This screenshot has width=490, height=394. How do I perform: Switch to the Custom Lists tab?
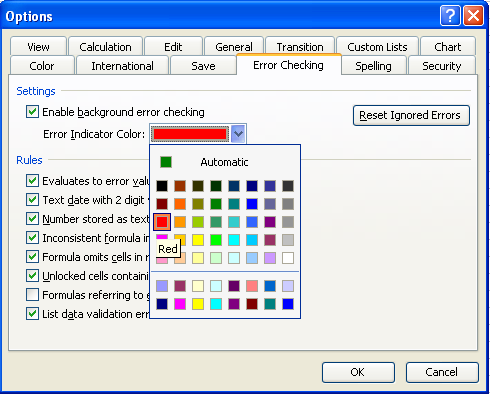pos(377,47)
